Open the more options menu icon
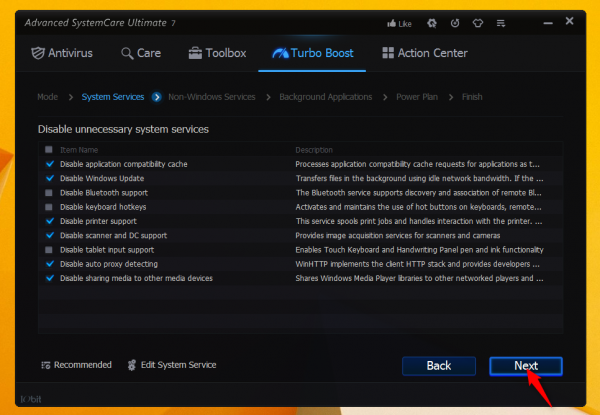Image resolution: width=600 pixels, height=415 pixels. (501, 23)
